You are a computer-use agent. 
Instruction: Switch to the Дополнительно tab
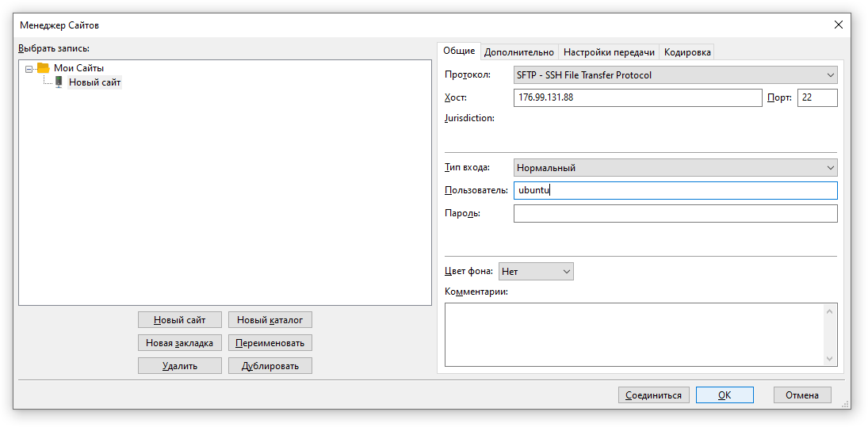pos(518,52)
